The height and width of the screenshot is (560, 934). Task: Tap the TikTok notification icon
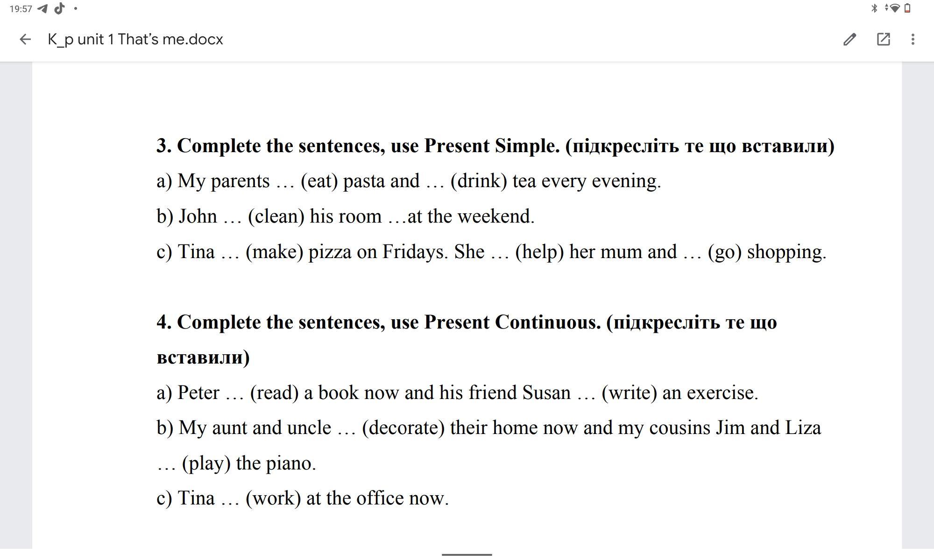tap(59, 8)
